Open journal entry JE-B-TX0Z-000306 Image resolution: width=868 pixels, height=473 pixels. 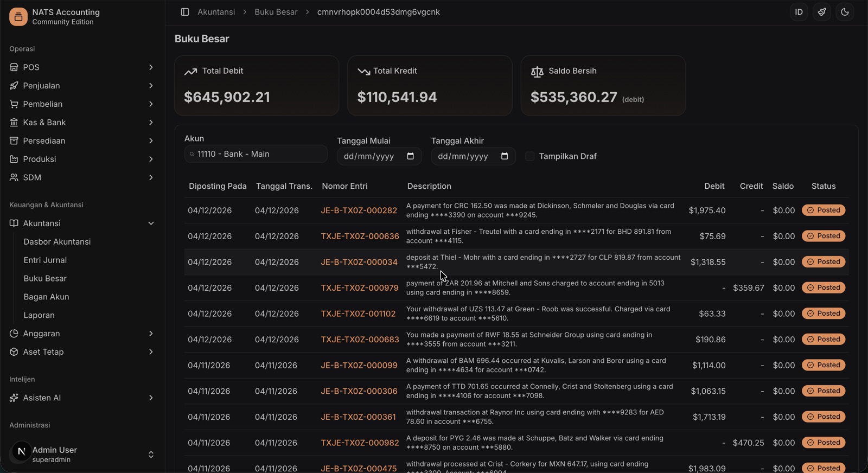359,391
